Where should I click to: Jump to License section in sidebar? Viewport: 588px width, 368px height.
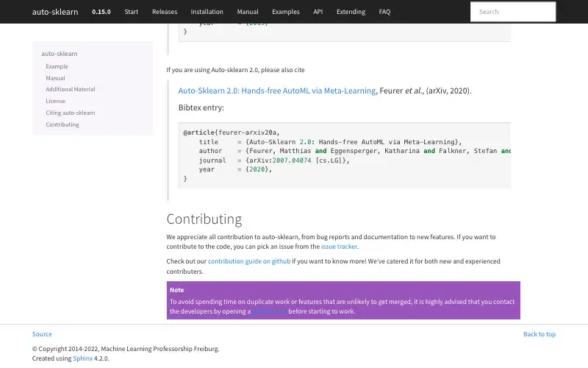tap(56, 101)
